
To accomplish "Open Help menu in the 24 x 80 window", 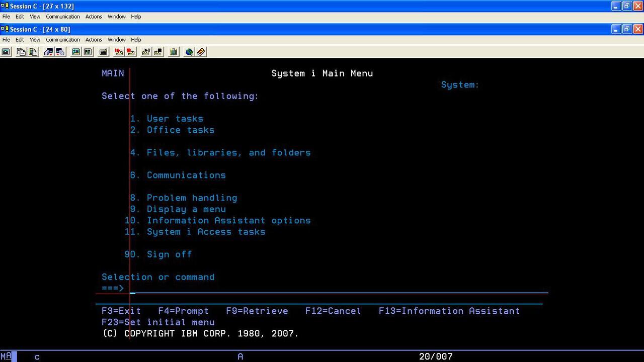I will 136,40.
